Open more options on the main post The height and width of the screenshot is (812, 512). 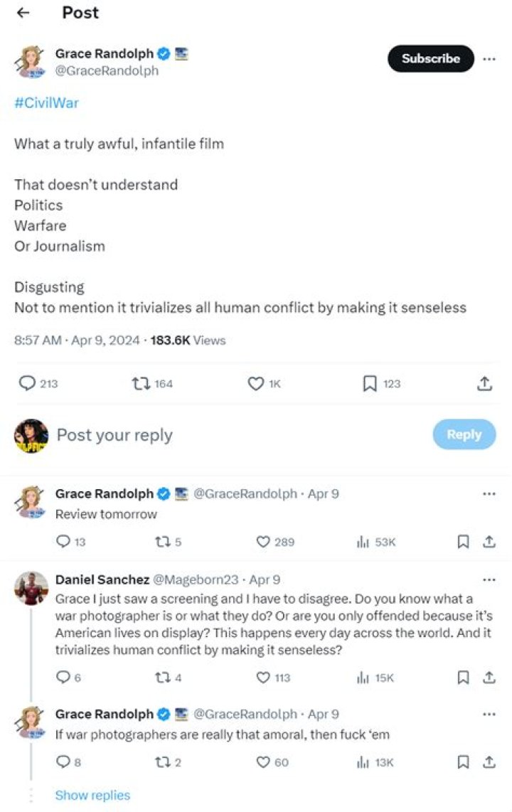489,58
